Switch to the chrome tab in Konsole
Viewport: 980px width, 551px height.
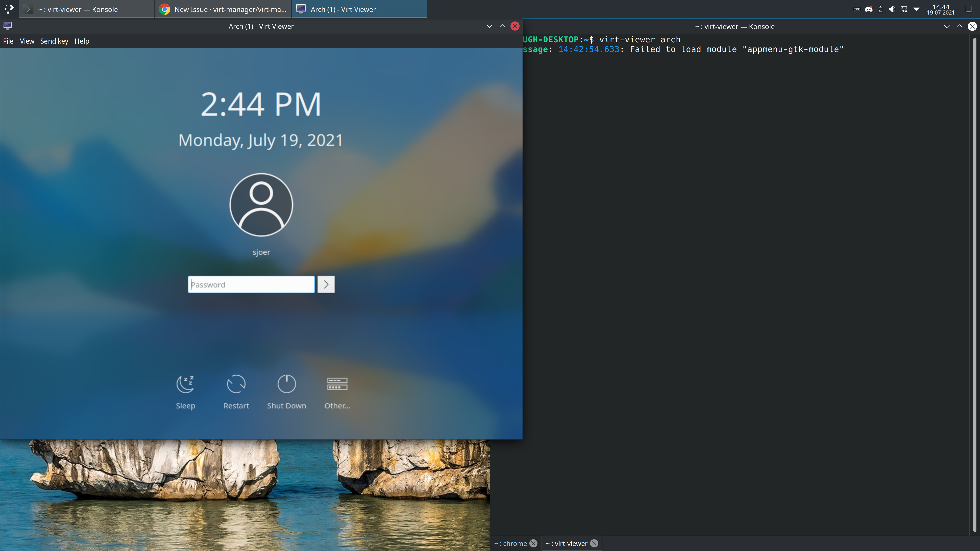tap(512, 543)
